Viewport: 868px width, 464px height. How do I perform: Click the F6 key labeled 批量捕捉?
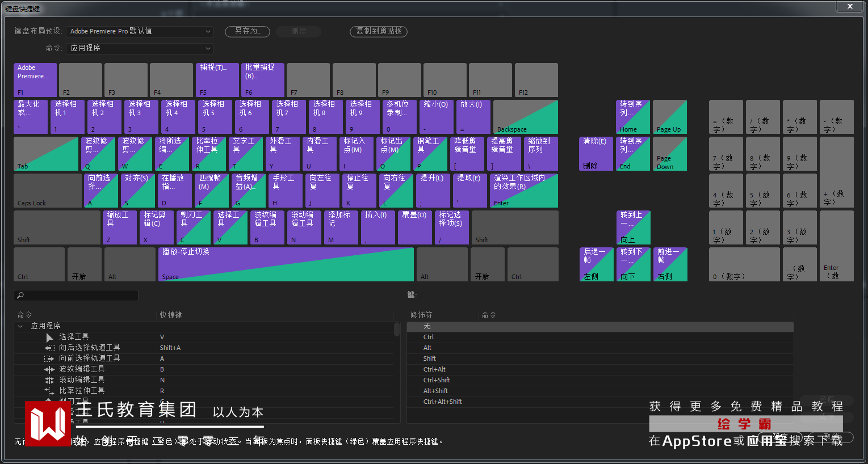(x=263, y=80)
